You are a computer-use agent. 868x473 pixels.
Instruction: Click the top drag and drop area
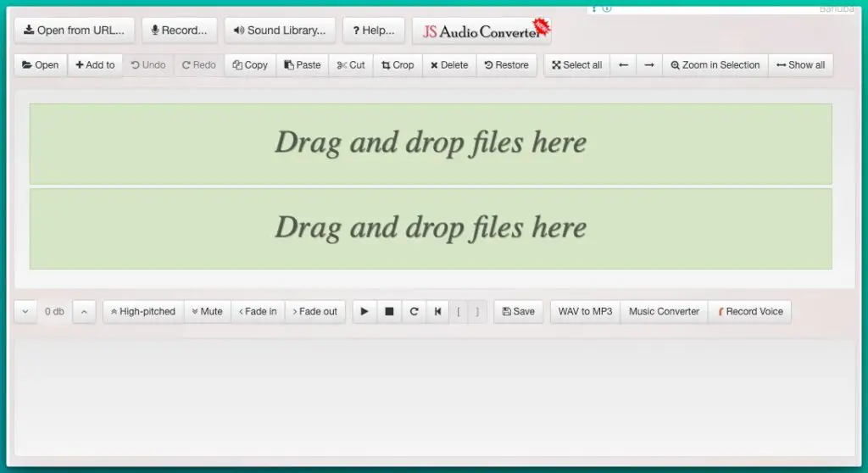[431, 143]
